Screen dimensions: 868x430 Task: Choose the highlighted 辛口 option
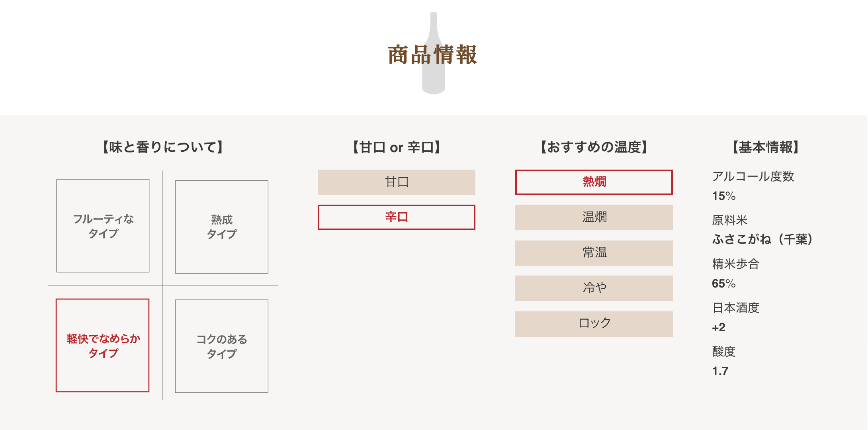point(397,217)
